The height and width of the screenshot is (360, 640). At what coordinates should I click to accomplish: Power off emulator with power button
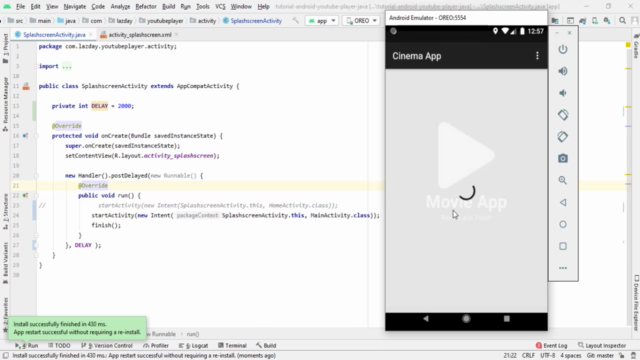tap(563, 49)
